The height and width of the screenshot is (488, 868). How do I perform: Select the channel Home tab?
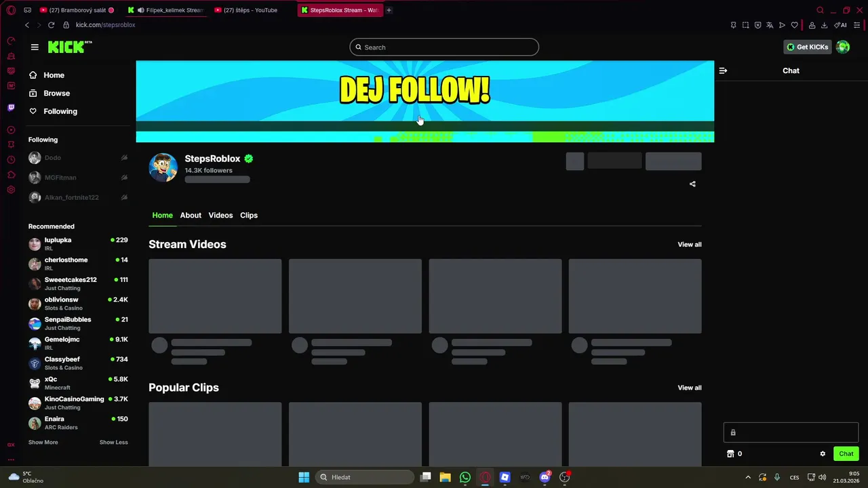tap(162, 215)
